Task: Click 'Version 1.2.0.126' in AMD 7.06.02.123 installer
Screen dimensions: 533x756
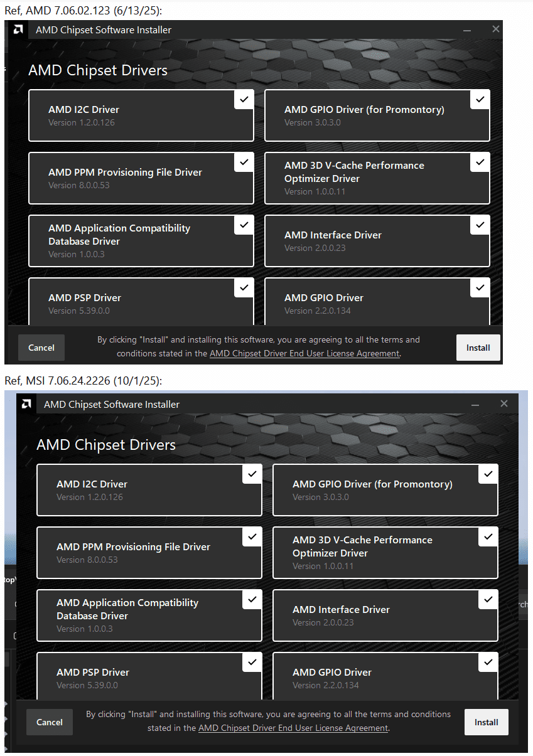Action: click(82, 122)
